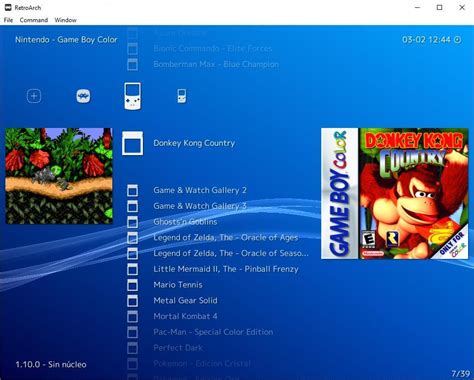Select Game & Watch Gallery 3
This screenshot has height=380, width=474.
click(x=200, y=206)
